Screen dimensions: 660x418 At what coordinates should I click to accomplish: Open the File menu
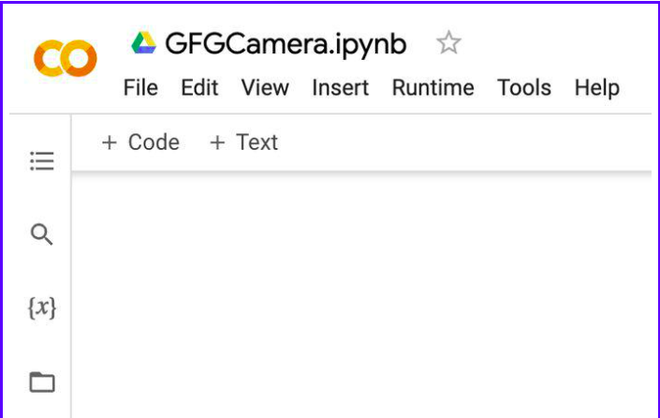140,88
